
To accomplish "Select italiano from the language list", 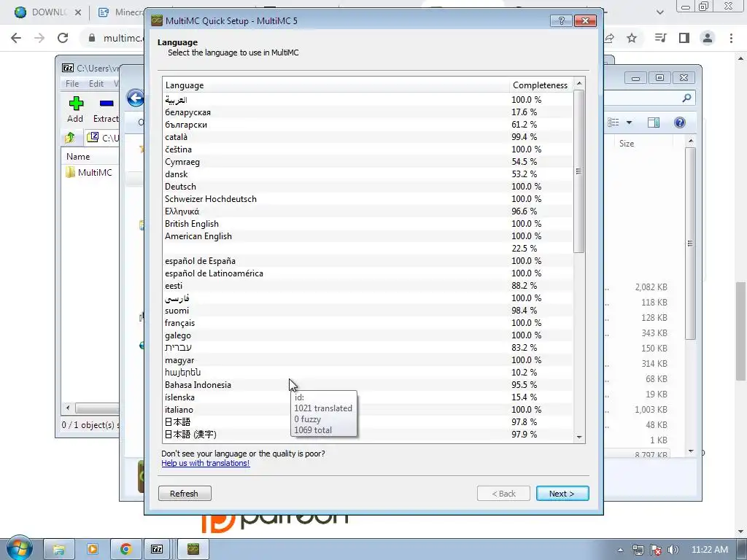I will click(368, 409).
